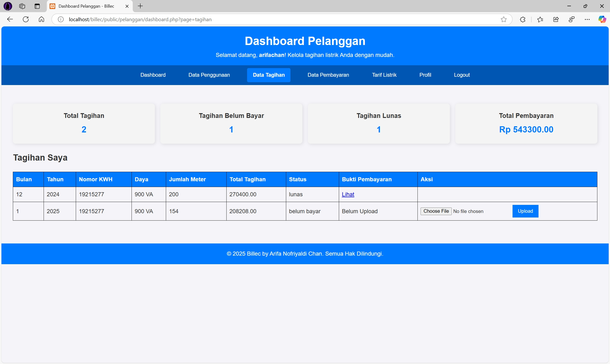Image resolution: width=610 pixels, height=364 pixels.
Task: Open the browser workspaces icon
Action: pyautogui.click(x=22, y=6)
